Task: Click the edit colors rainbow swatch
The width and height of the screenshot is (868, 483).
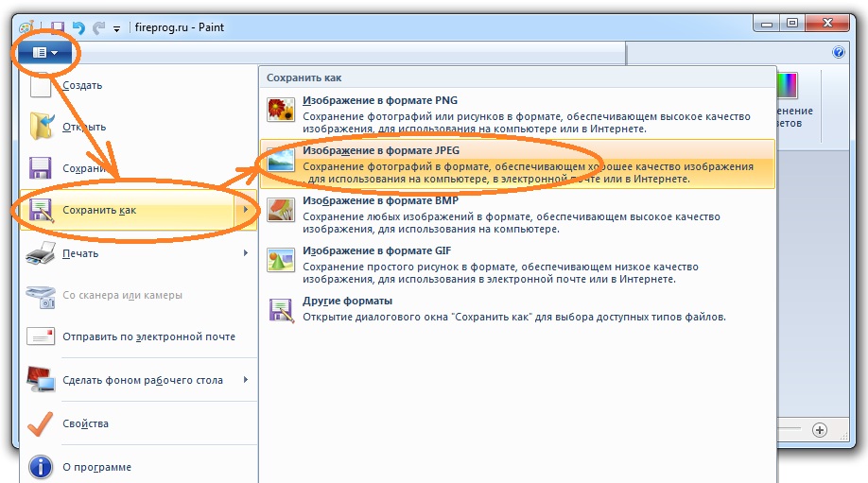Action: tap(787, 86)
